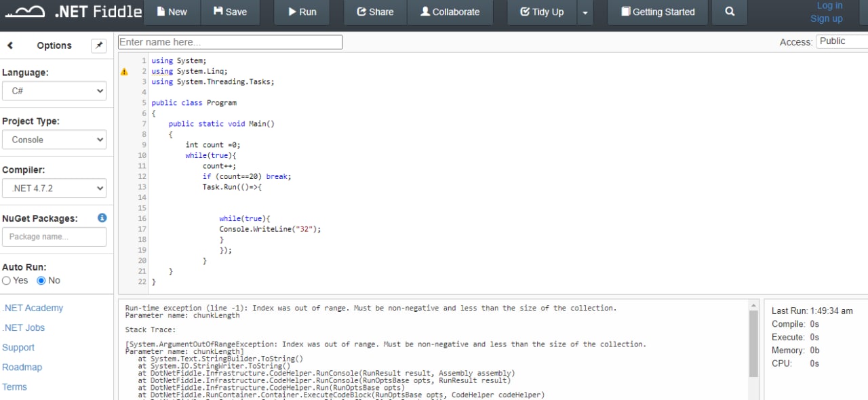This screenshot has height=400, width=868.
Task: Save the fiddle
Action: pyautogui.click(x=229, y=12)
